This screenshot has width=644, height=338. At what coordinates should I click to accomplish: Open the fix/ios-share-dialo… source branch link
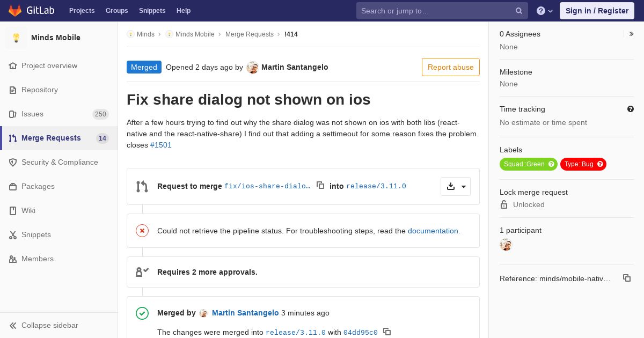[267, 186]
